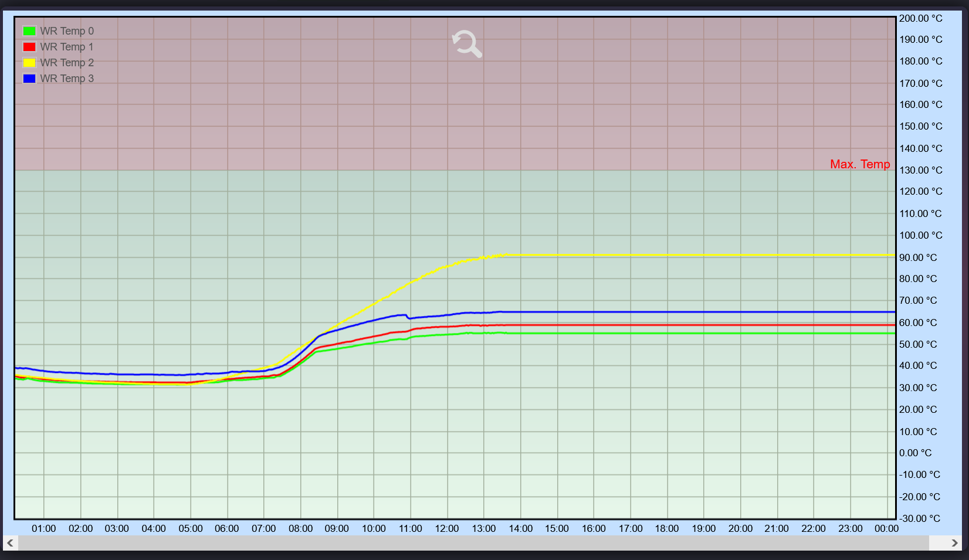
Task: Click the 14:00 time axis label
Action: coord(520,528)
